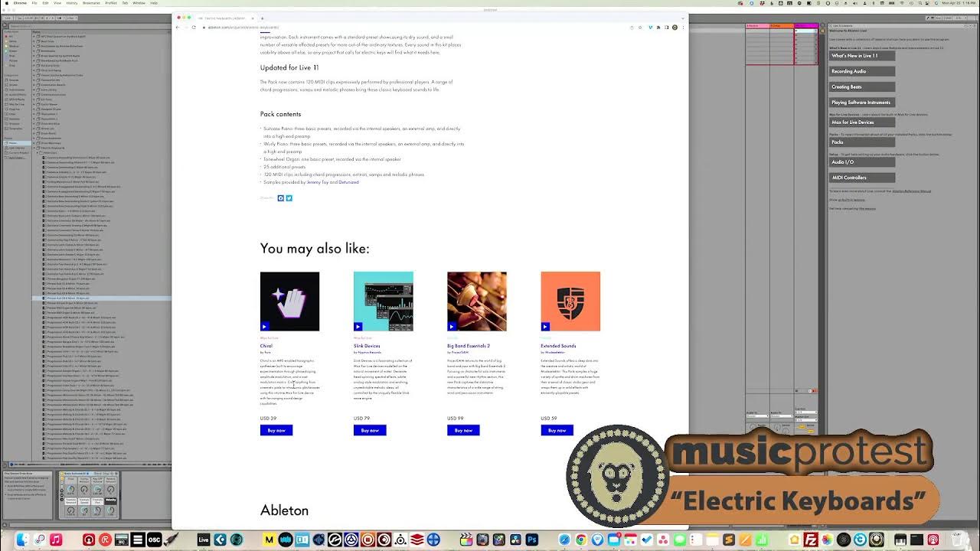Screen dimensions: 980x551
Task: Reload the Ableton web page
Action: pyautogui.click(x=194, y=28)
